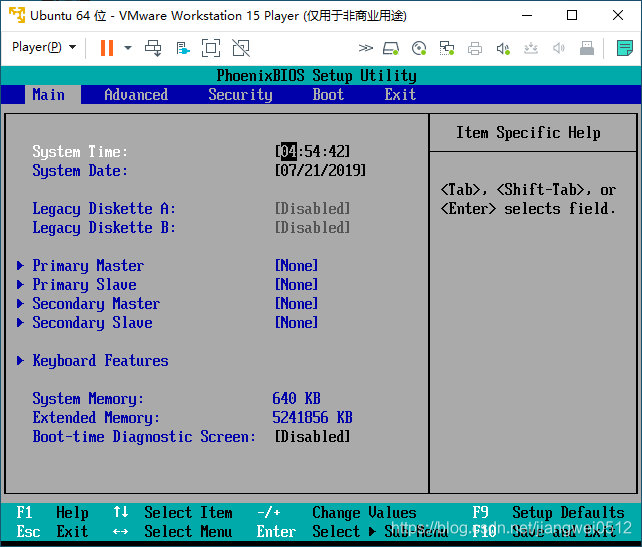642x547 pixels.
Task: Click the System Time label
Action: pyautogui.click(x=80, y=151)
